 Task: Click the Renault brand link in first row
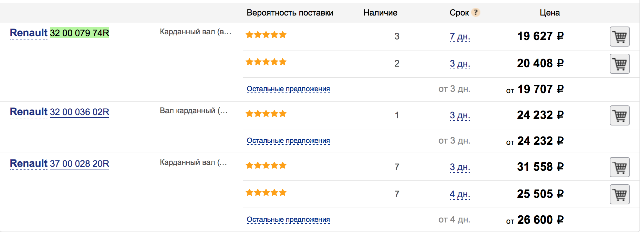[29, 33]
